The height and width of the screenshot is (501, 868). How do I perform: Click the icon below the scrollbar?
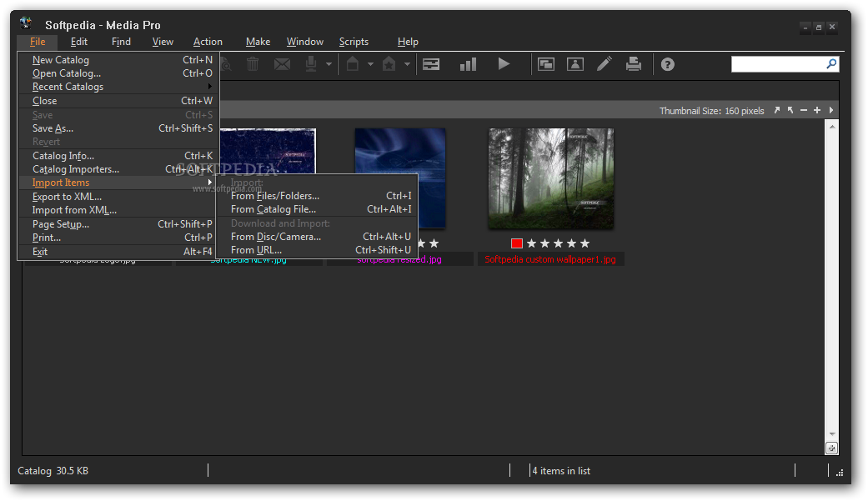(831, 448)
